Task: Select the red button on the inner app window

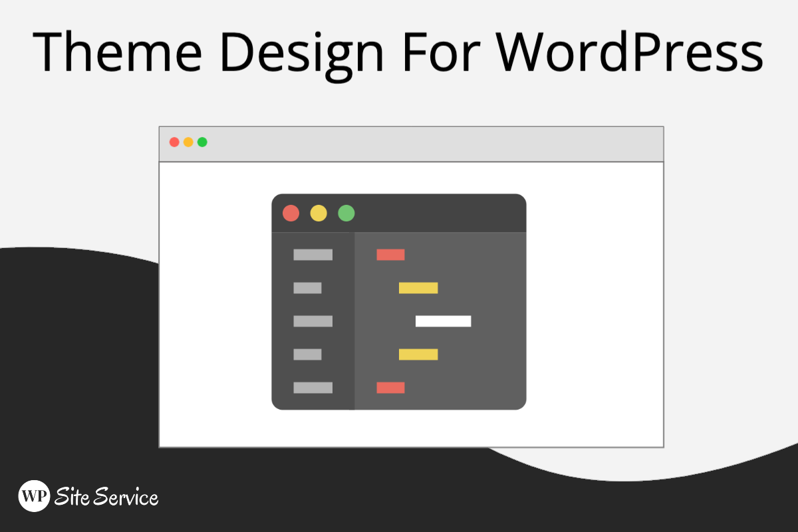Action: (291, 213)
